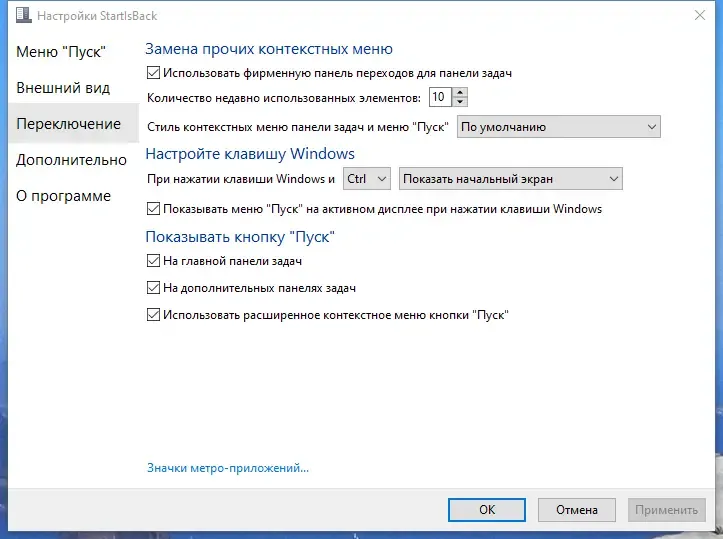
Task: Click the Показывать кнопку "Пуск" heading
Action: point(240,237)
